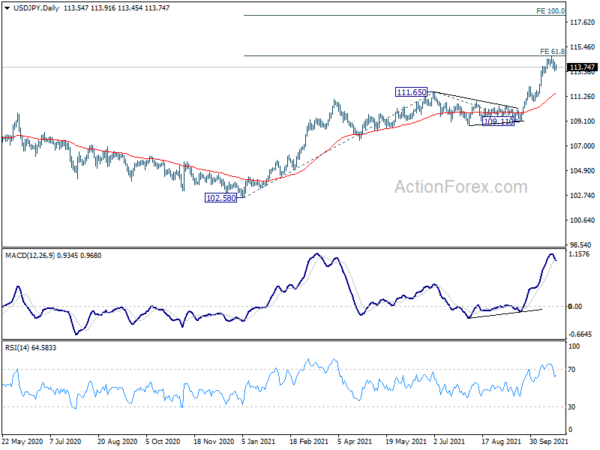Screen dimensions: 600x450
Task: Select the 109.110 price label
Action: click(x=498, y=122)
